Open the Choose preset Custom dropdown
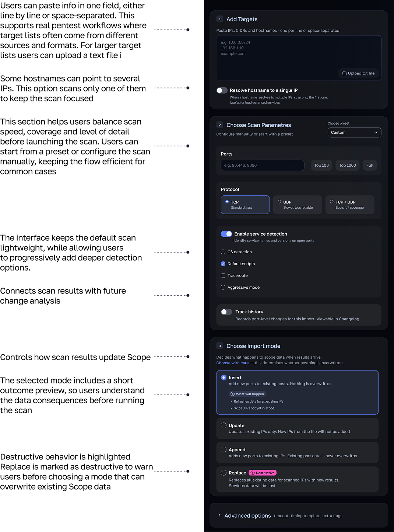Screen dimensions: 394x532 (x=354, y=132)
